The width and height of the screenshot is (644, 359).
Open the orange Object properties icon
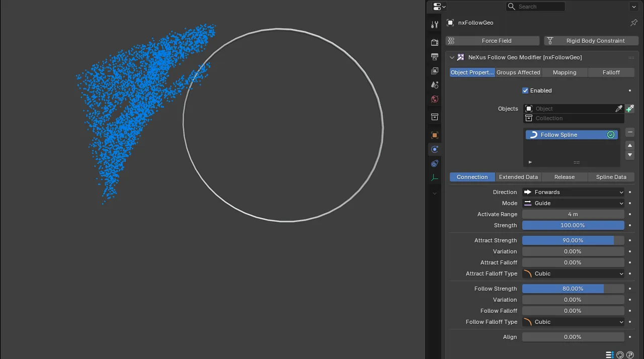coord(435,135)
